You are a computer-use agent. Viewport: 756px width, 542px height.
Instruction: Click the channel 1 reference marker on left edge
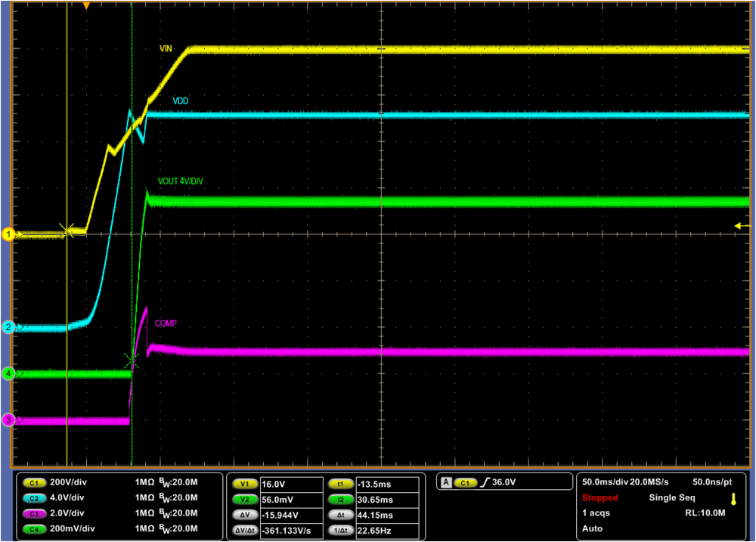tap(7, 234)
